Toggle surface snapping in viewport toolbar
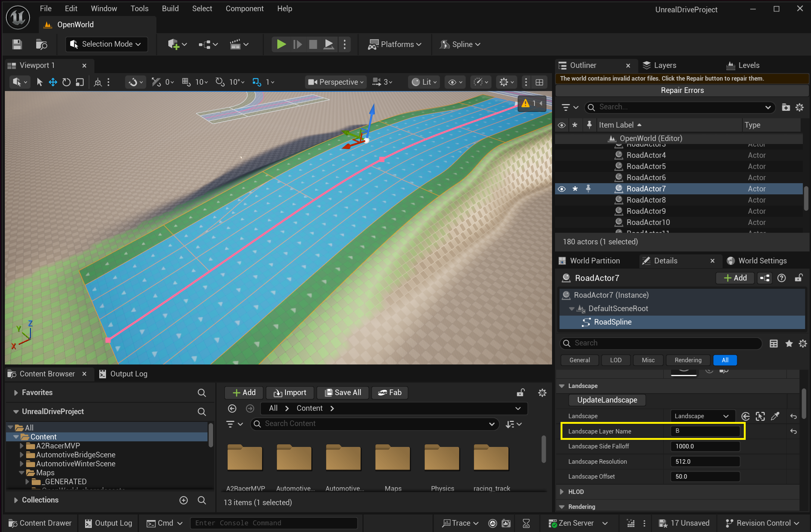Screen dimensions: 811x532 [x=156, y=82]
